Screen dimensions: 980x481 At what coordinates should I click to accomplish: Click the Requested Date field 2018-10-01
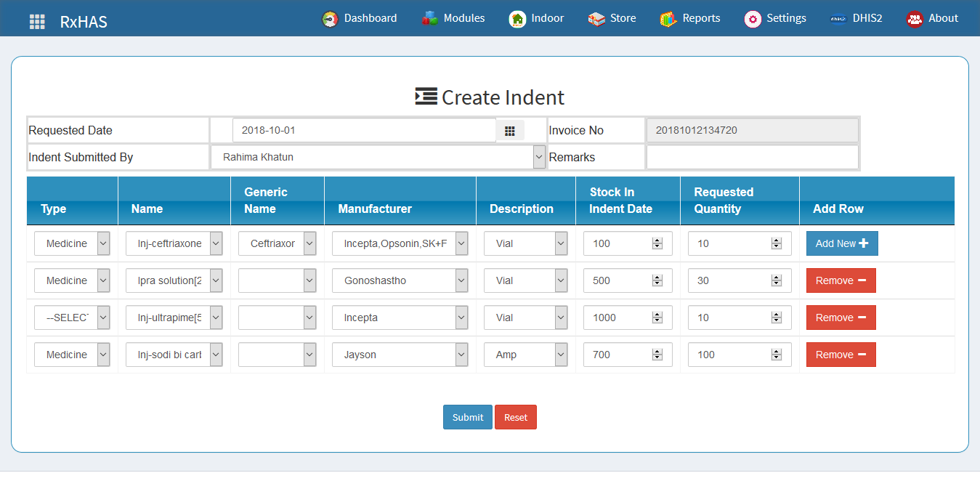tap(365, 131)
